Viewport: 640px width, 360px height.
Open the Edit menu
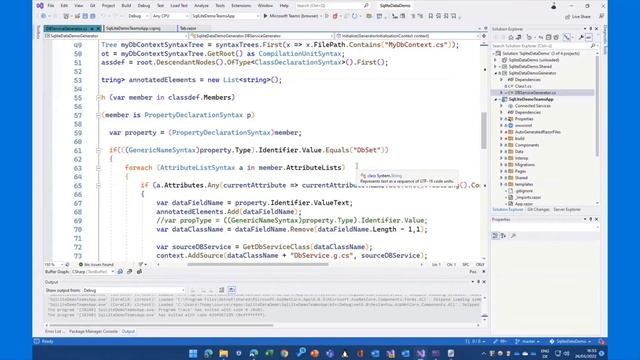pos(64,6)
